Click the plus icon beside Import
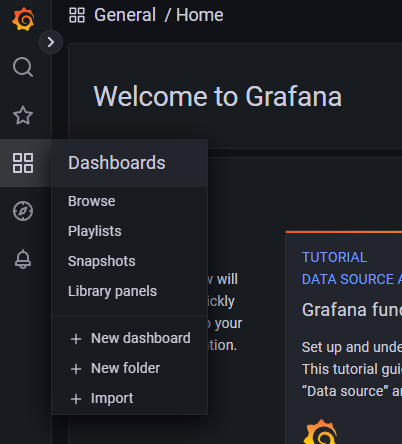 tap(76, 399)
